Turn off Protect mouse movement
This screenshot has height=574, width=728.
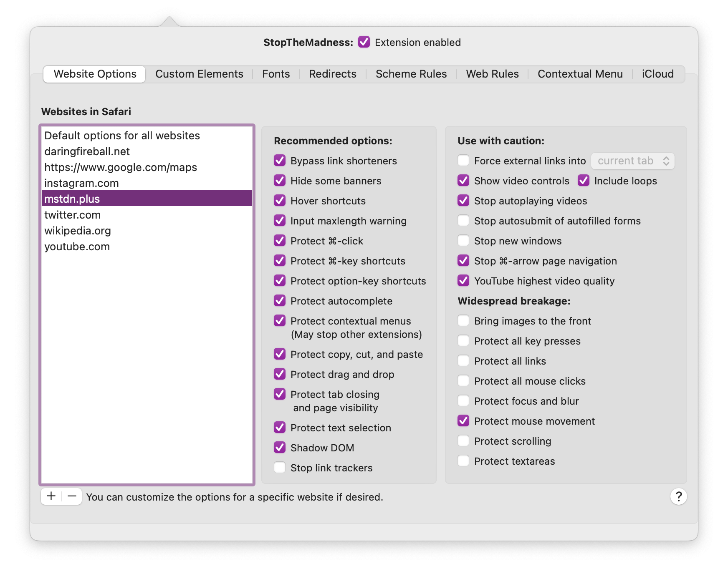point(463,421)
